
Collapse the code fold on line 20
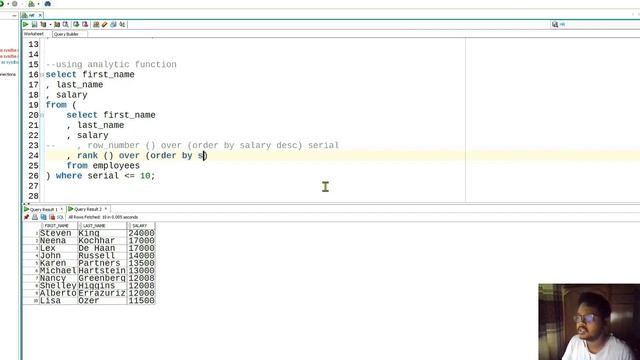(42, 115)
